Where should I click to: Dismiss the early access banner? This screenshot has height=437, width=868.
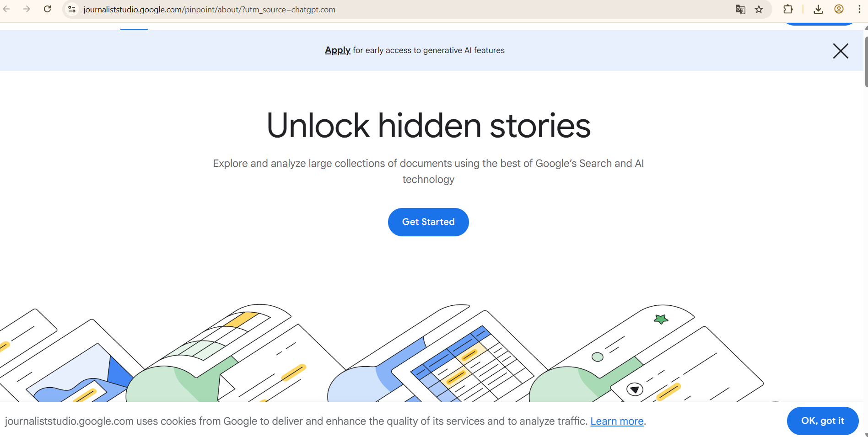(841, 51)
